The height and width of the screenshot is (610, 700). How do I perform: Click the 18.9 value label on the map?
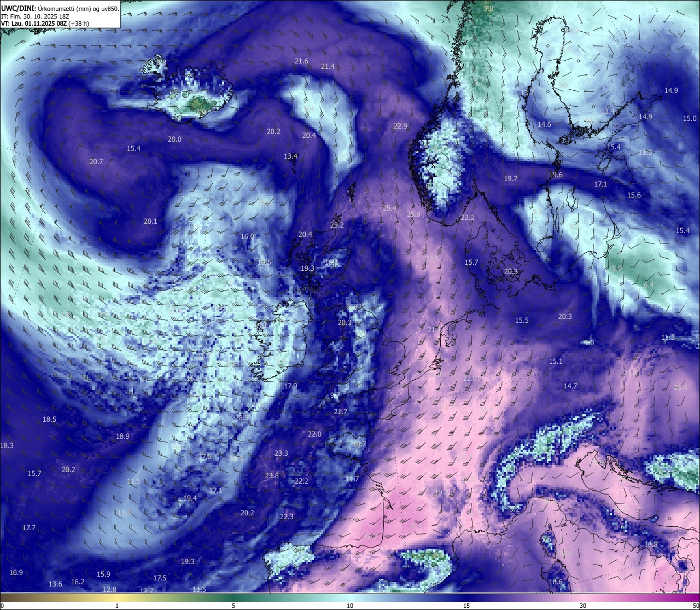(x=123, y=437)
